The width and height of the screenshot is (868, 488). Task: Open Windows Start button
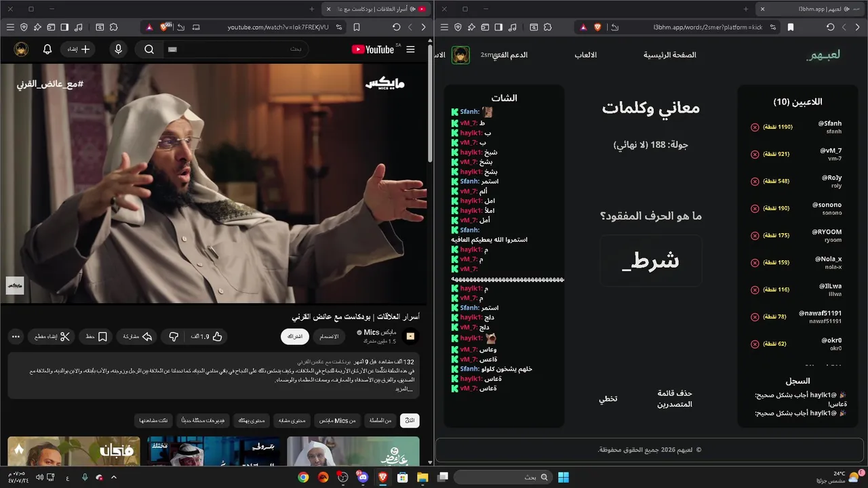pyautogui.click(x=564, y=477)
